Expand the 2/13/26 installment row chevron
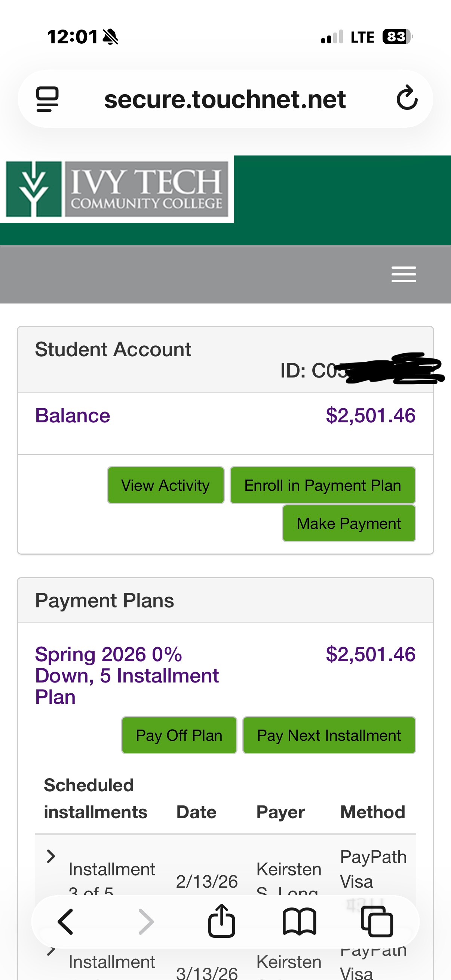 (x=51, y=856)
